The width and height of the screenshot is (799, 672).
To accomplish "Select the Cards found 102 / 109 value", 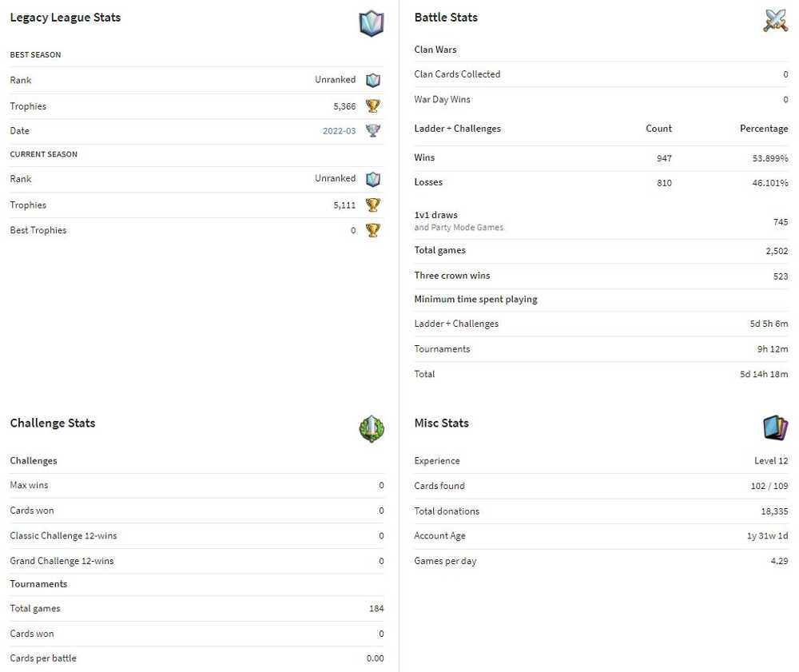I will click(x=769, y=486).
